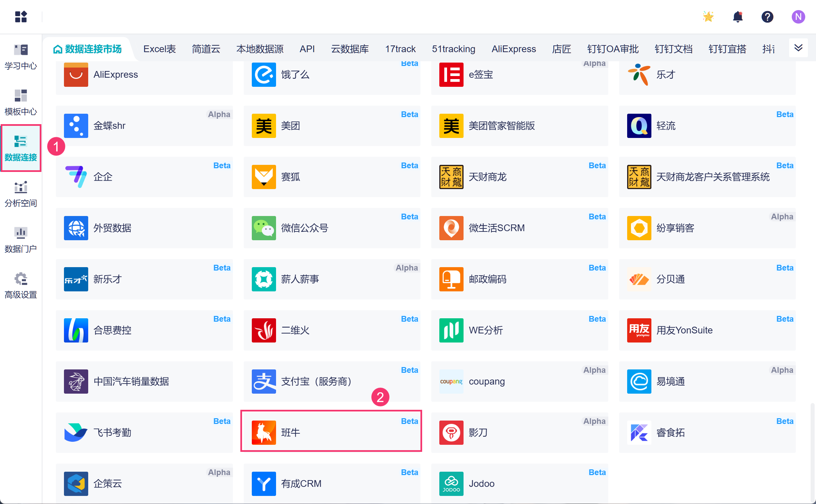Click the 金蝶shr connector icon
The height and width of the screenshot is (504, 816).
(x=76, y=125)
